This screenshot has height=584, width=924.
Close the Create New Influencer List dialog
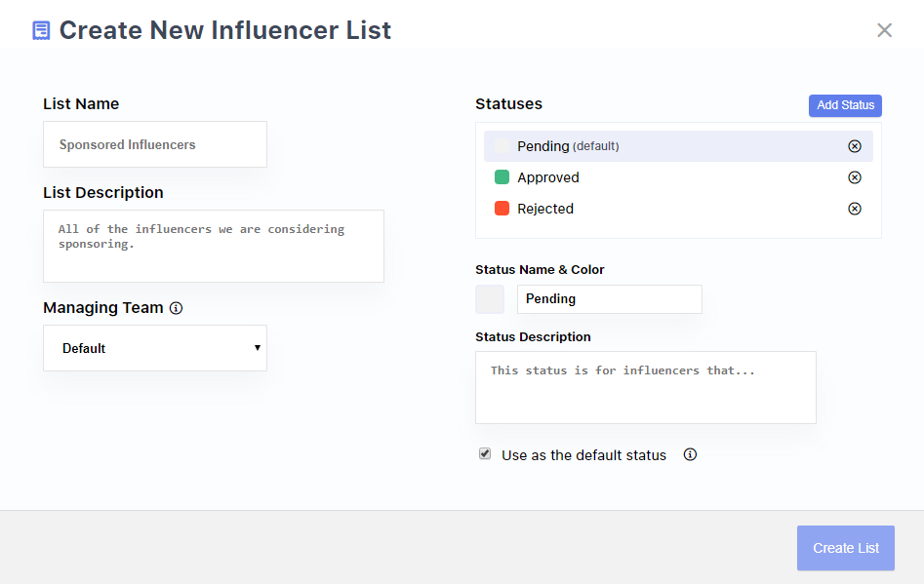[x=884, y=30]
